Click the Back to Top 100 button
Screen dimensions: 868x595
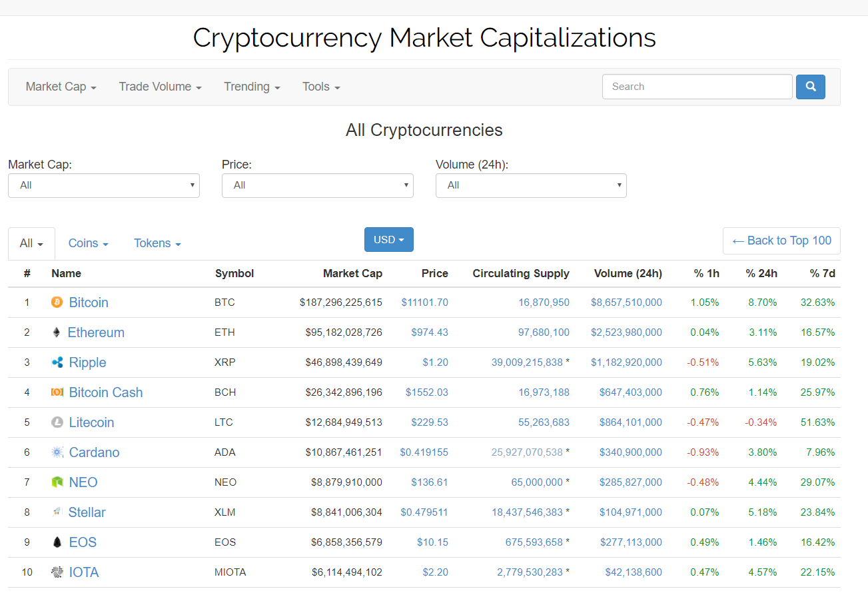pos(781,241)
